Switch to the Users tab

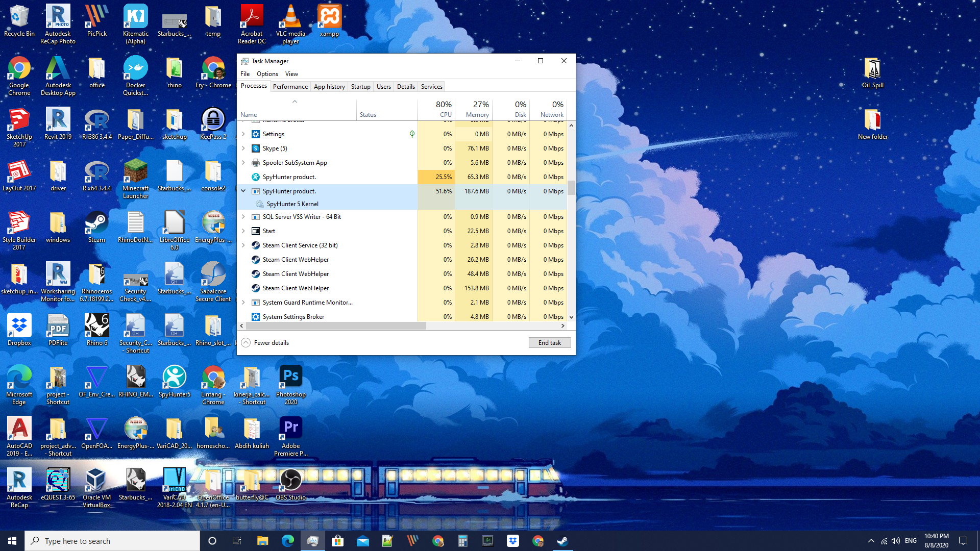[384, 87]
